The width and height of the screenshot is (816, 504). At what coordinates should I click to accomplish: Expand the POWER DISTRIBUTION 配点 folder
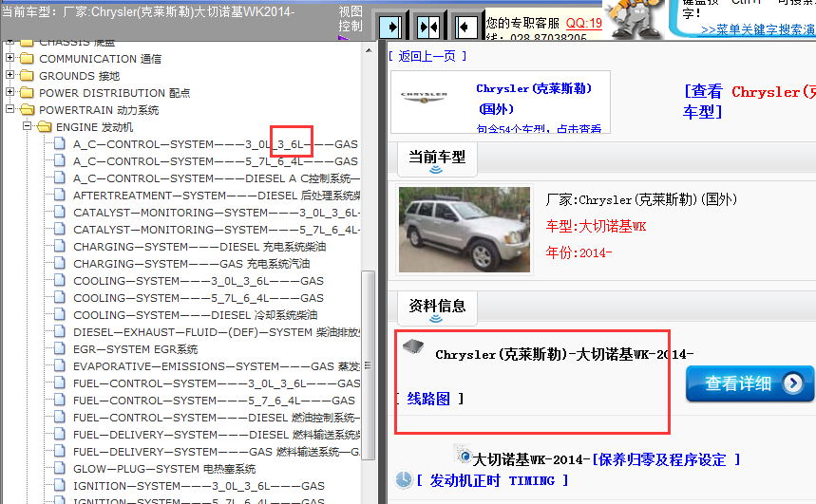(x=9, y=92)
